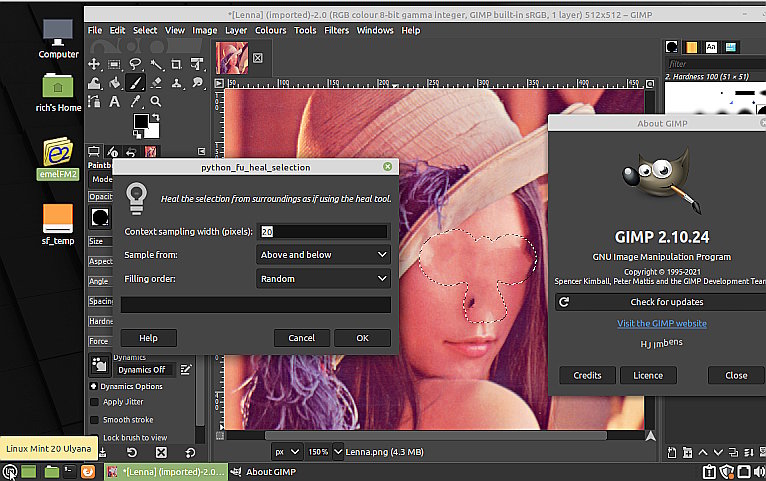Click the foreground colour black swatch
The height and width of the screenshot is (481, 766).
pos(141,121)
